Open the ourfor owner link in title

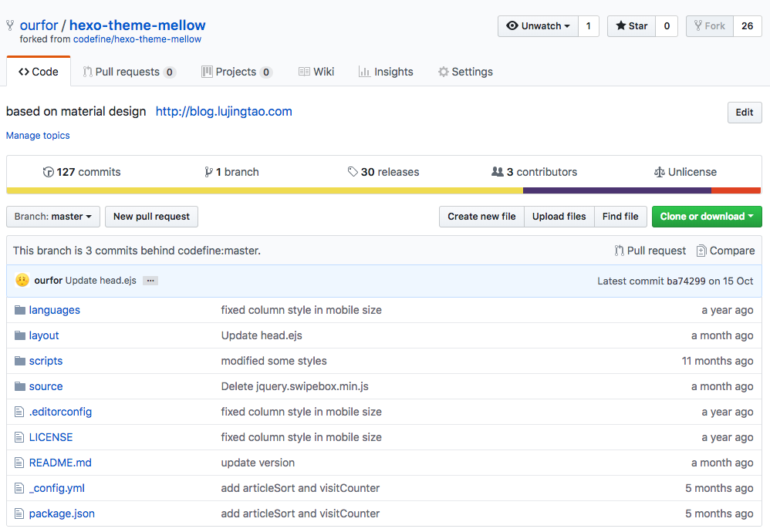coord(39,25)
